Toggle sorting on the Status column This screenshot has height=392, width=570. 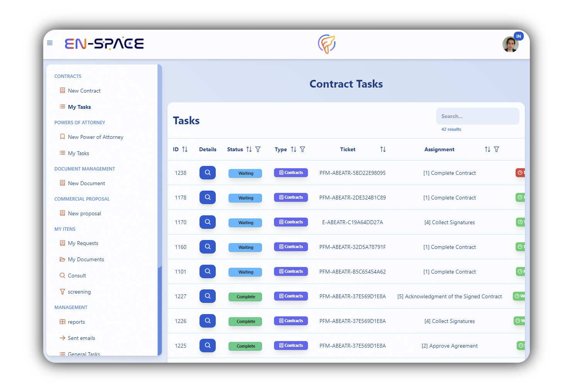click(x=249, y=149)
